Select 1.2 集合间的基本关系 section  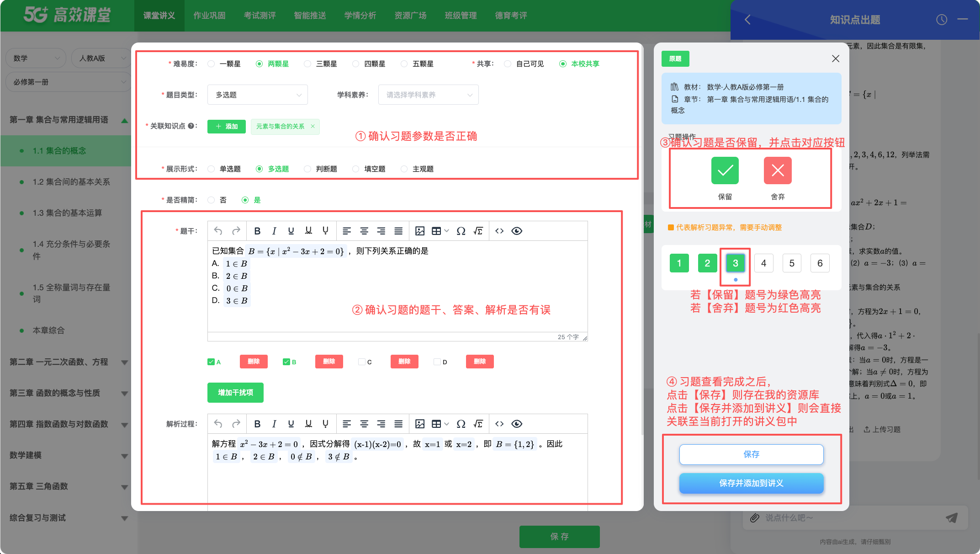pyautogui.click(x=71, y=182)
